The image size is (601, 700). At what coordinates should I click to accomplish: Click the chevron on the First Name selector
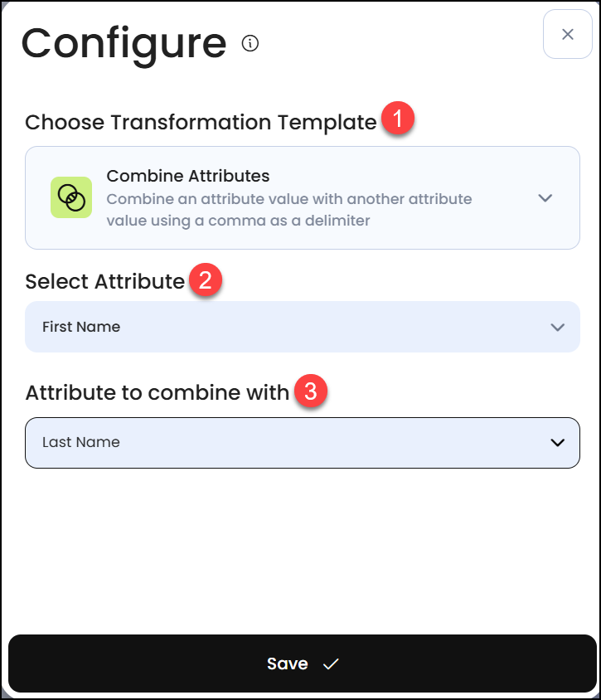[558, 327]
